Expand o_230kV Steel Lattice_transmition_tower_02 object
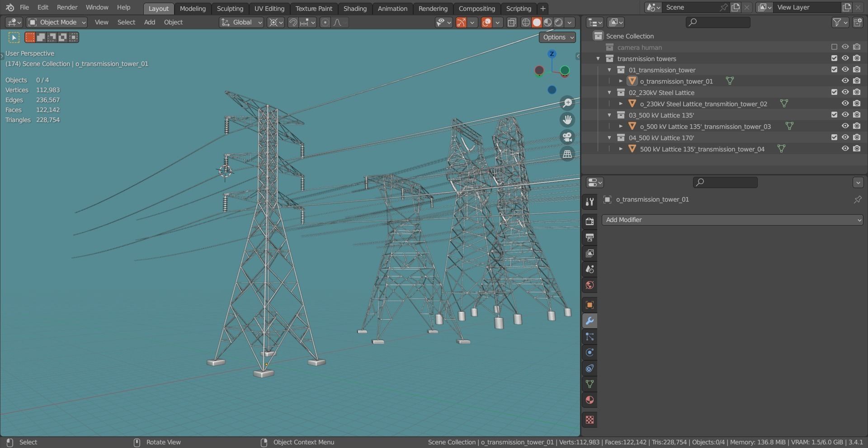This screenshot has height=448, width=868. [621, 104]
